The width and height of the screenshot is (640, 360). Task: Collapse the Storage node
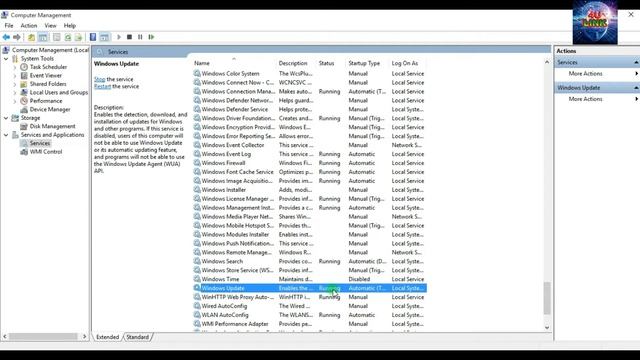coord(6,118)
